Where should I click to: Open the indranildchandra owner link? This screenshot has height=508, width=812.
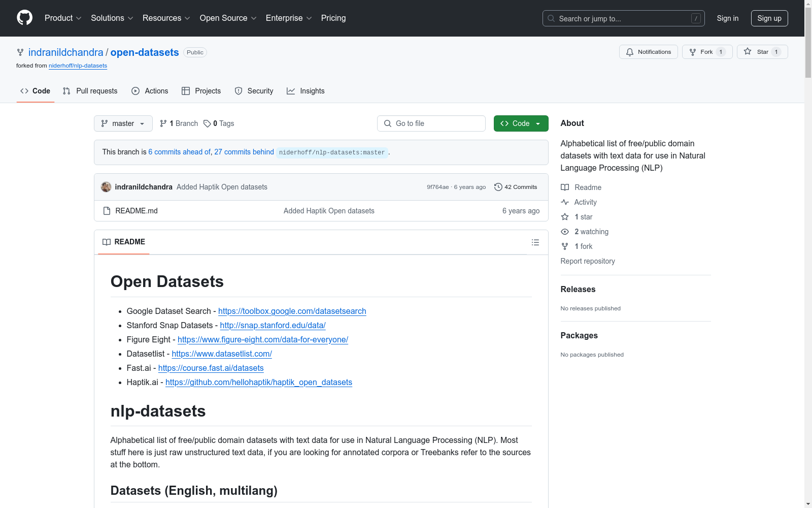pyautogui.click(x=66, y=52)
